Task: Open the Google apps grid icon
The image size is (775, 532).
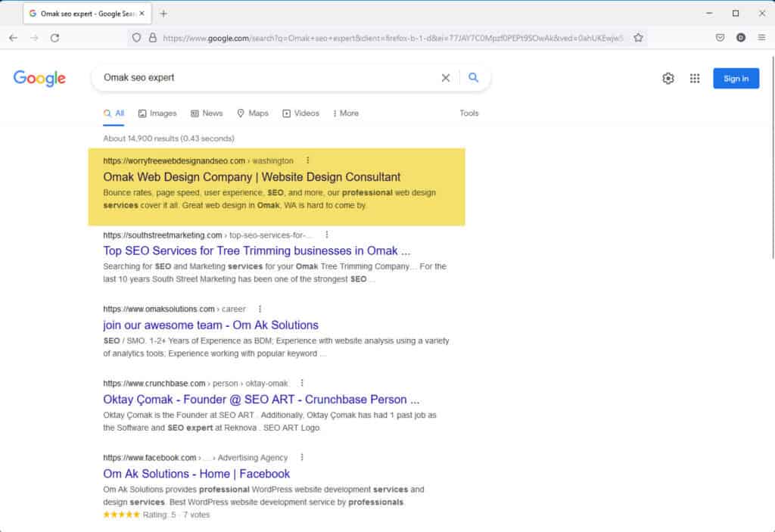Action: click(x=695, y=78)
